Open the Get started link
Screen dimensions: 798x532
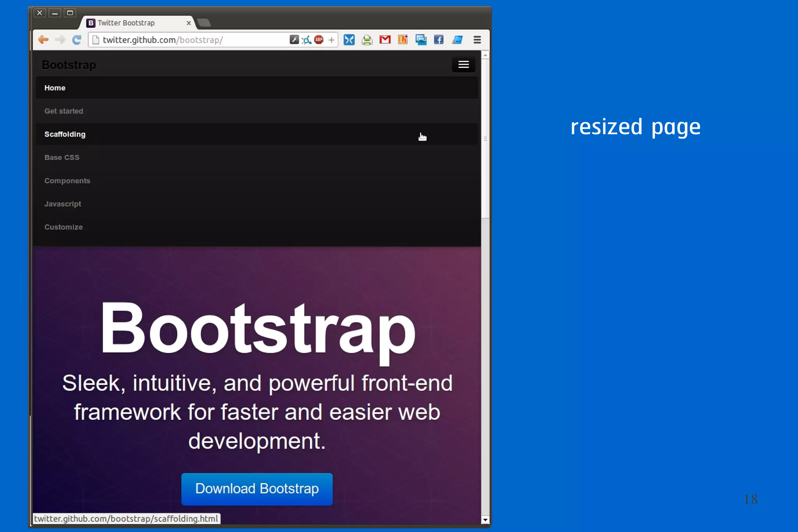(x=64, y=111)
